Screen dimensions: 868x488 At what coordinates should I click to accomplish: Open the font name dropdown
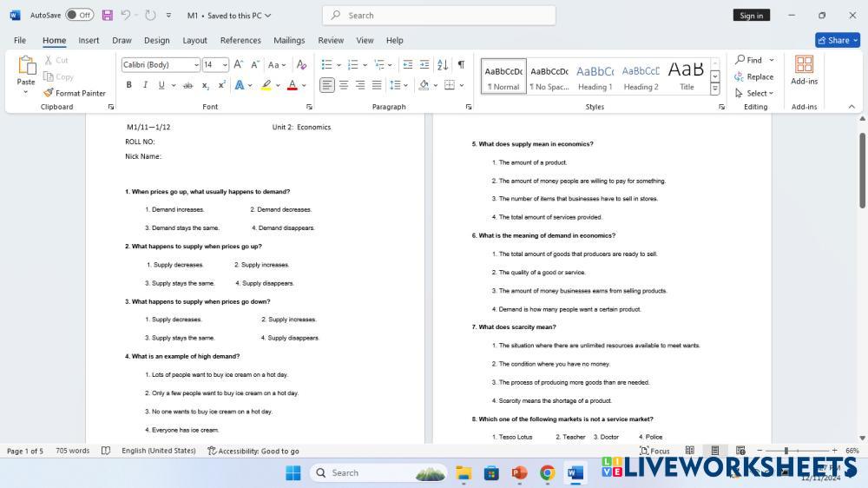coord(195,65)
